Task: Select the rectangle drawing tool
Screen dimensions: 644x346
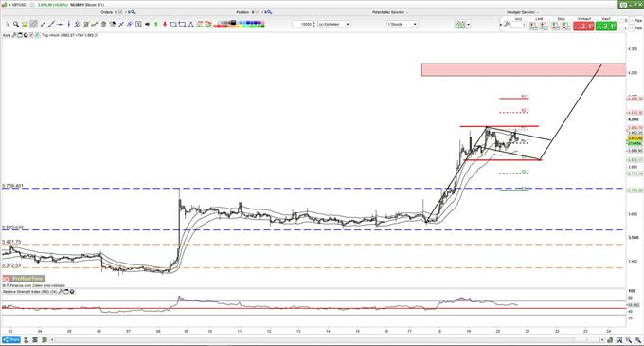Action: pyautogui.click(x=183, y=25)
